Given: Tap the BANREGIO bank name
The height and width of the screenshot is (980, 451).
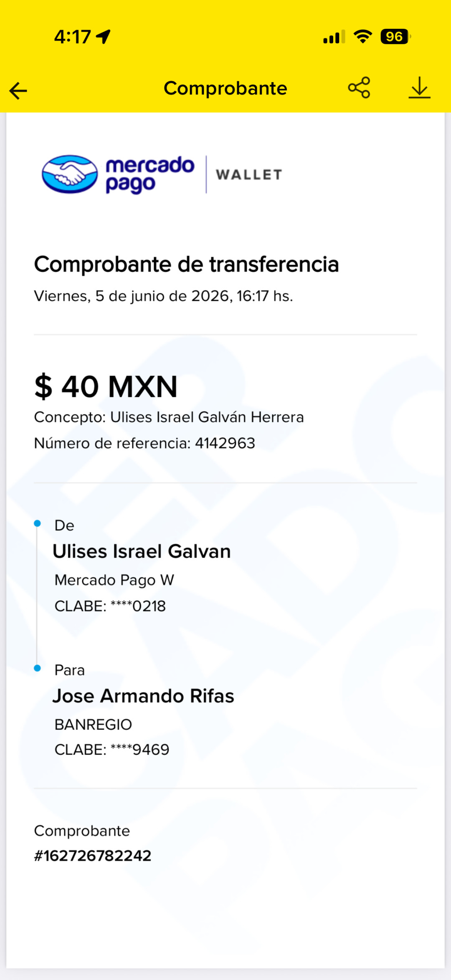Looking at the screenshot, I should [93, 725].
